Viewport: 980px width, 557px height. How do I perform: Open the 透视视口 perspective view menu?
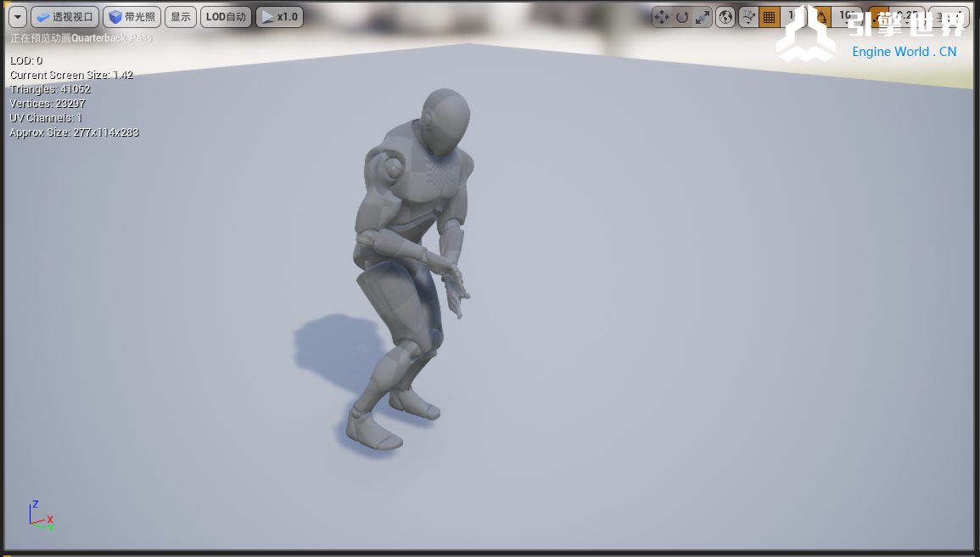pos(64,17)
